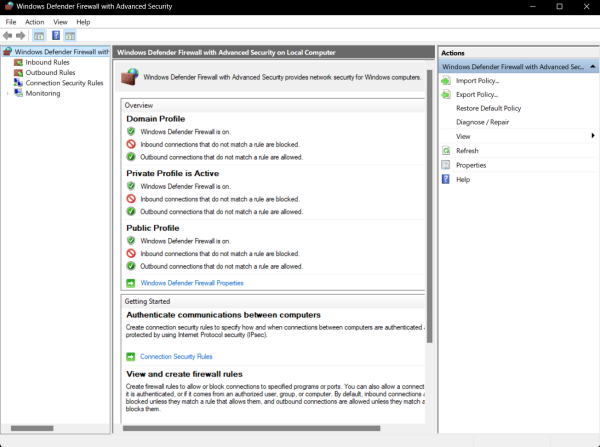600x447 pixels.
Task: Click the center pane vertical scrollbar
Action: [x=430, y=207]
